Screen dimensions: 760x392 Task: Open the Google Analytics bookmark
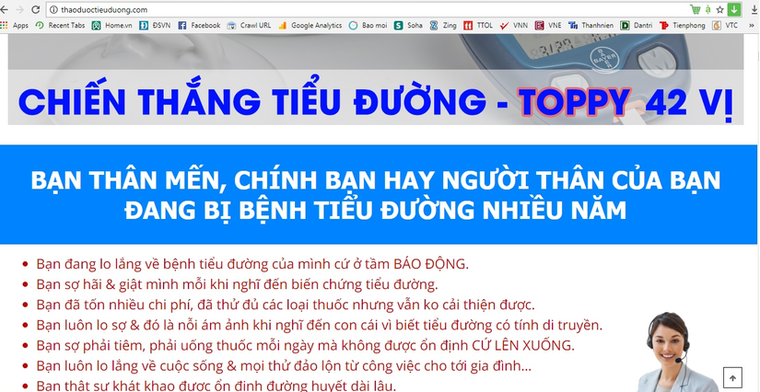click(310, 25)
